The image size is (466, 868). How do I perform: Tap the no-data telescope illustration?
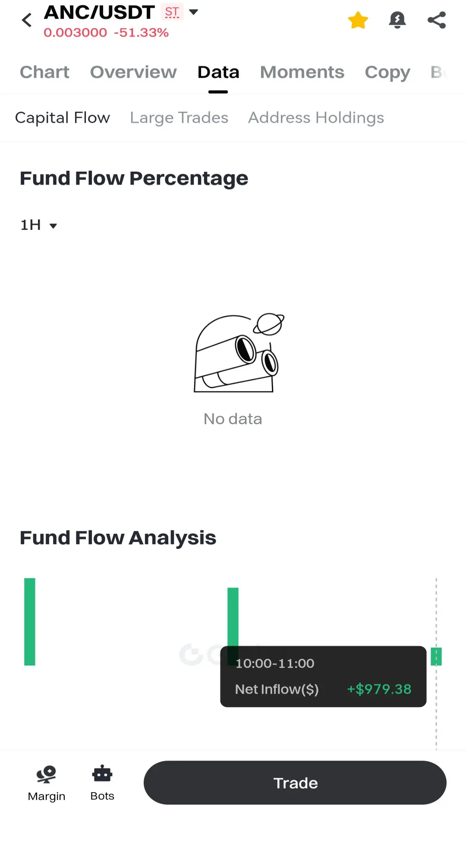pos(239,353)
